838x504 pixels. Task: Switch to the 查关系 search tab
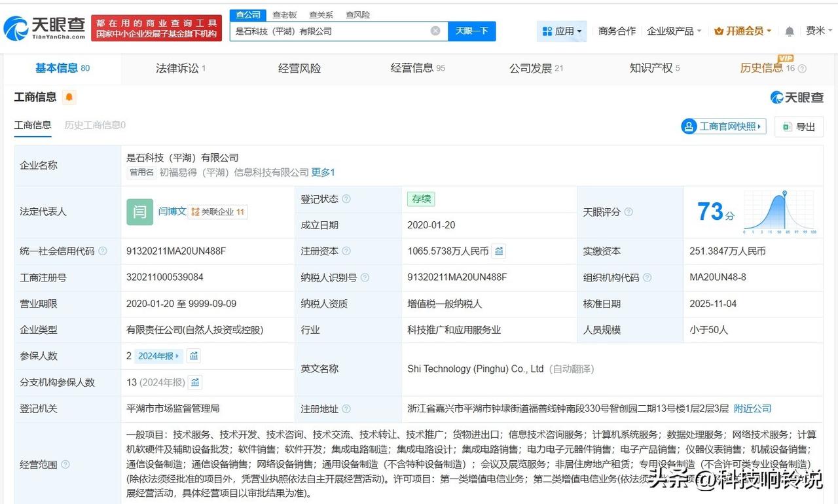321,14
